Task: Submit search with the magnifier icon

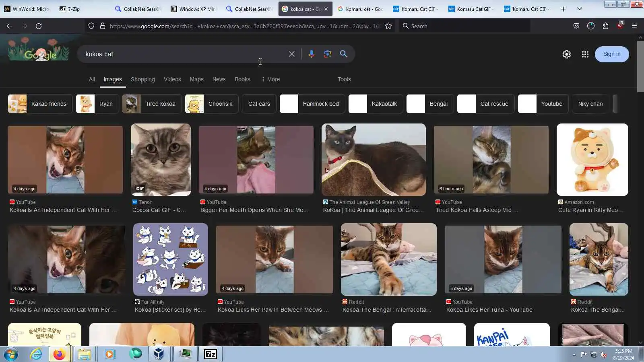Action: click(x=343, y=54)
